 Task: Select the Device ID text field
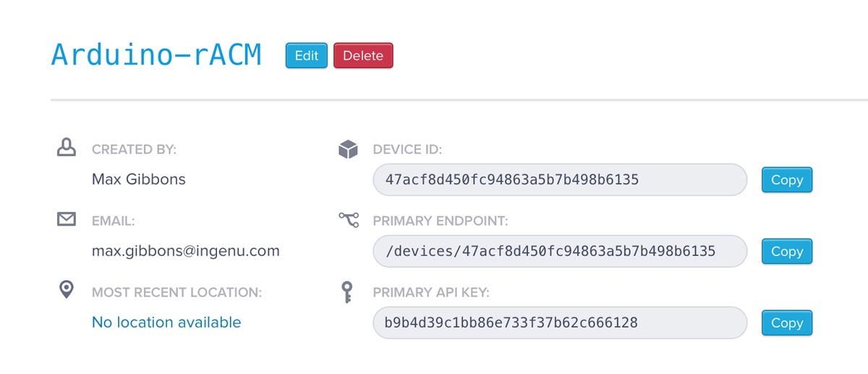[560, 179]
